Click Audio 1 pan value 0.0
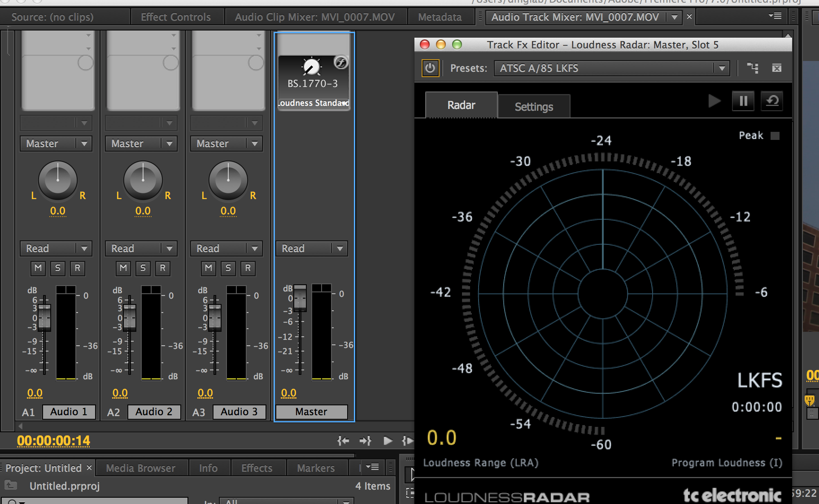The width and height of the screenshot is (819, 504). [58, 211]
